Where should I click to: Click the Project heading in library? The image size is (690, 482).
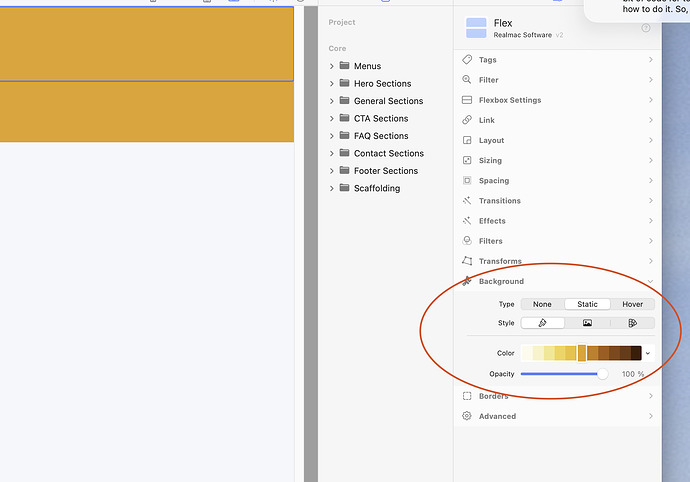tap(341, 22)
